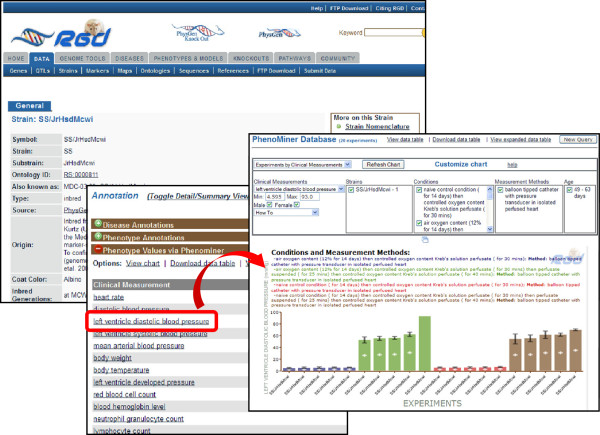The height and width of the screenshot is (435, 600).
Task: Open the GENOME TOOLS tab
Action: coord(82,58)
